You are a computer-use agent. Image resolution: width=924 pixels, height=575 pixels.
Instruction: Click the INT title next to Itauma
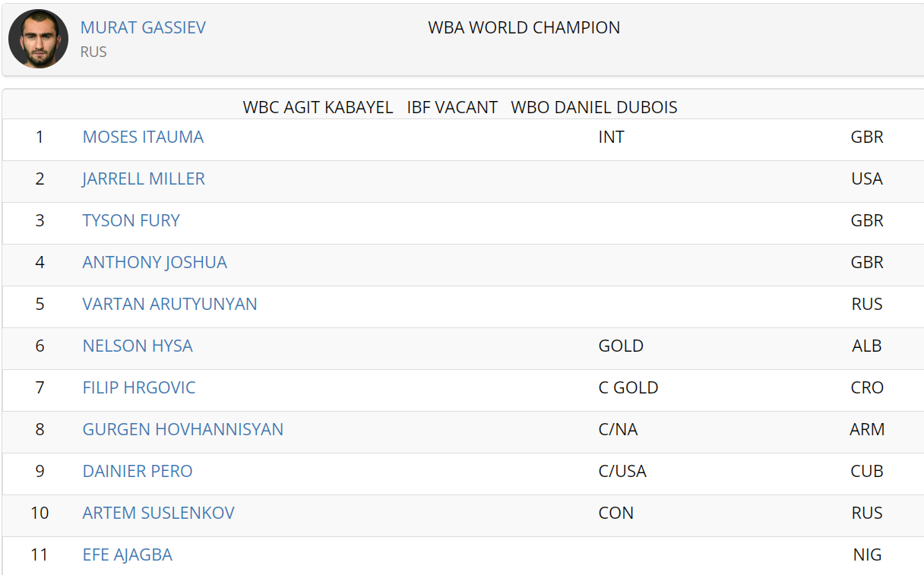pyautogui.click(x=612, y=137)
